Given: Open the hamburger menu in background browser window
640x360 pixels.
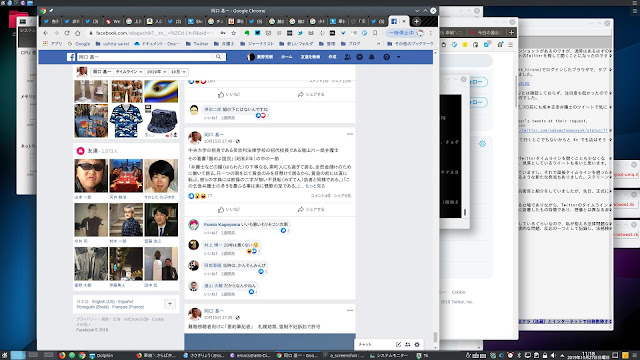Looking at the screenshot, I should (511, 44).
